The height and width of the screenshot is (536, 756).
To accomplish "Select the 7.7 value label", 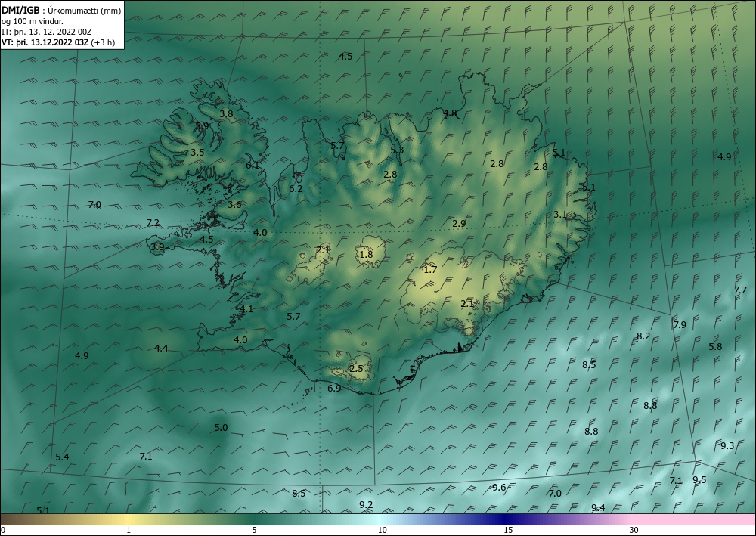I will [740, 290].
